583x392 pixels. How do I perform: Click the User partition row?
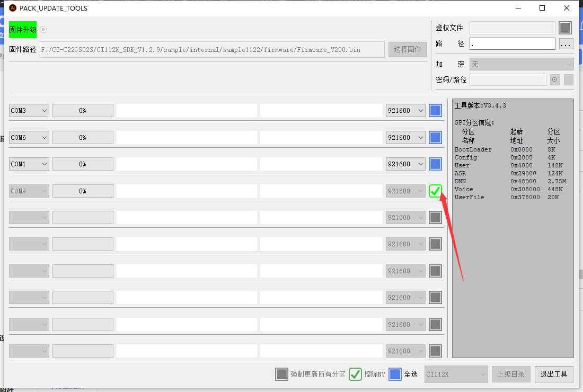pyautogui.click(x=510, y=165)
